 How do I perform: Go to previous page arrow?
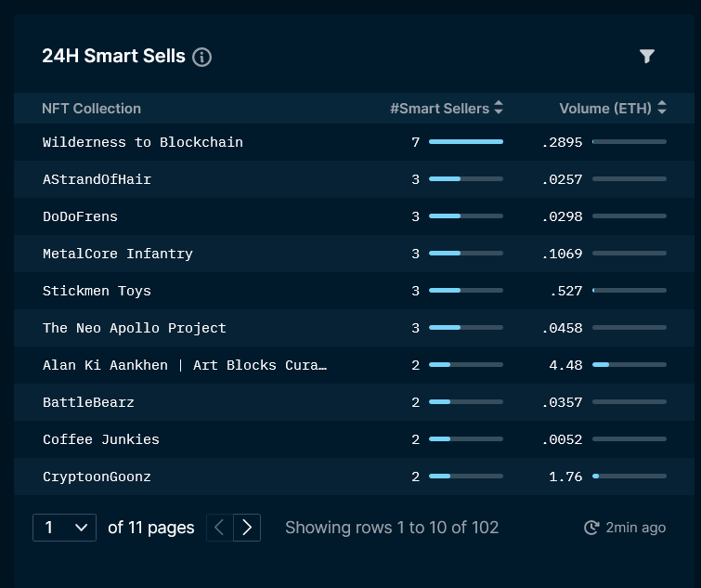tap(219, 528)
